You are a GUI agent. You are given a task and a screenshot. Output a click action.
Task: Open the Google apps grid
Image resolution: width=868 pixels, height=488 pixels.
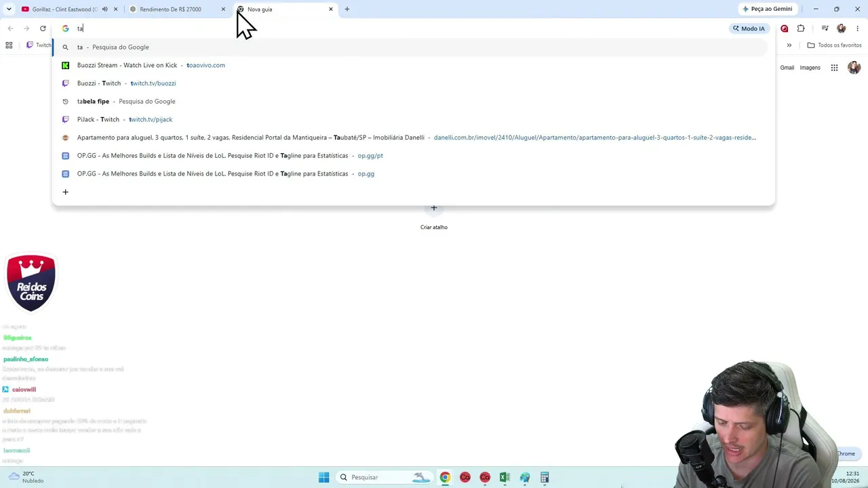pyautogui.click(x=835, y=68)
